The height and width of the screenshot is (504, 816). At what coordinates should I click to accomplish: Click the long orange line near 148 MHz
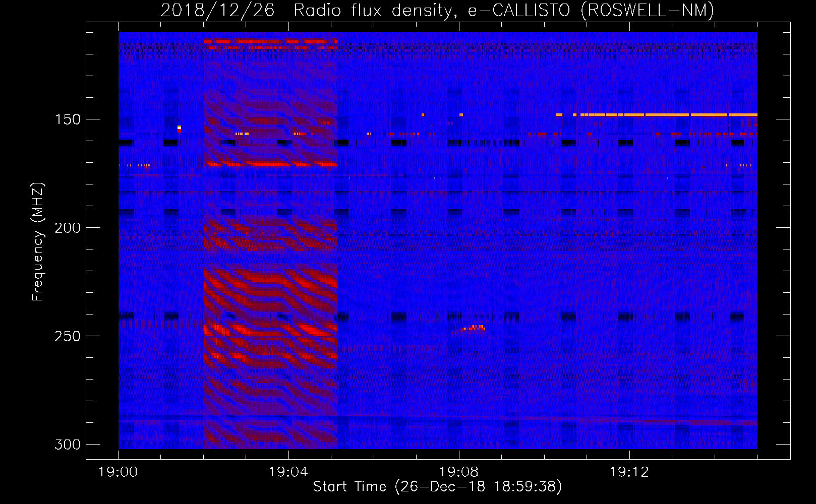(x=656, y=115)
